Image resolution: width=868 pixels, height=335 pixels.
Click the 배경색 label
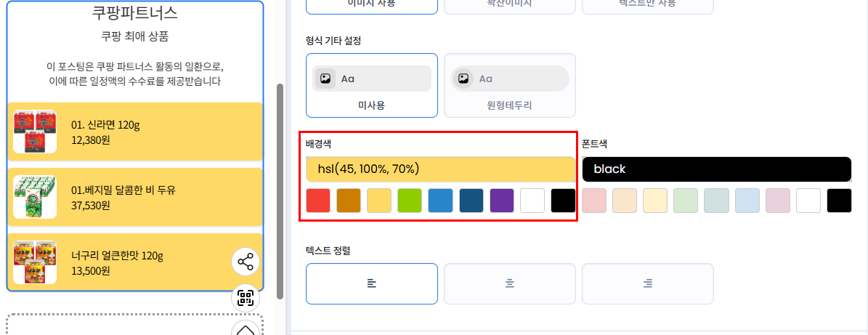pos(317,144)
